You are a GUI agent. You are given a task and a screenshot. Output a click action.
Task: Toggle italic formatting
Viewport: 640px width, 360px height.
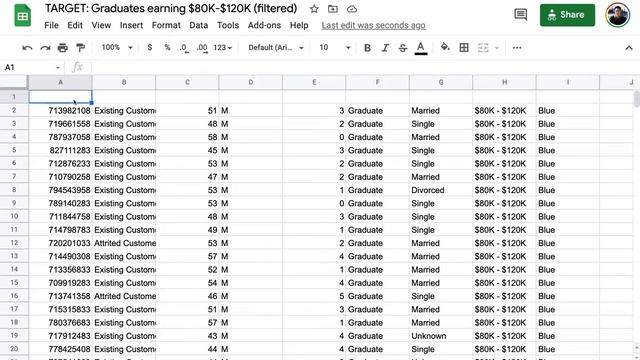[385, 48]
